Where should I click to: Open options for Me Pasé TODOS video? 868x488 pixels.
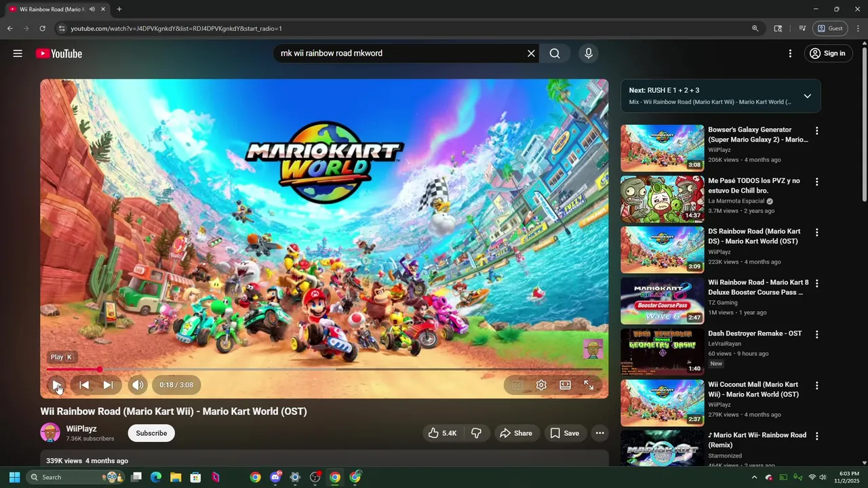click(816, 182)
